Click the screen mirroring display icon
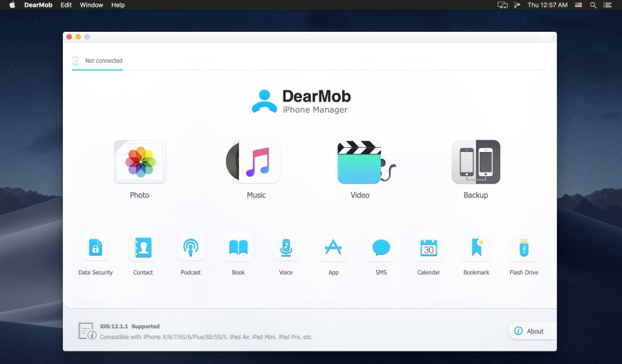The width and height of the screenshot is (622, 364). point(502,5)
